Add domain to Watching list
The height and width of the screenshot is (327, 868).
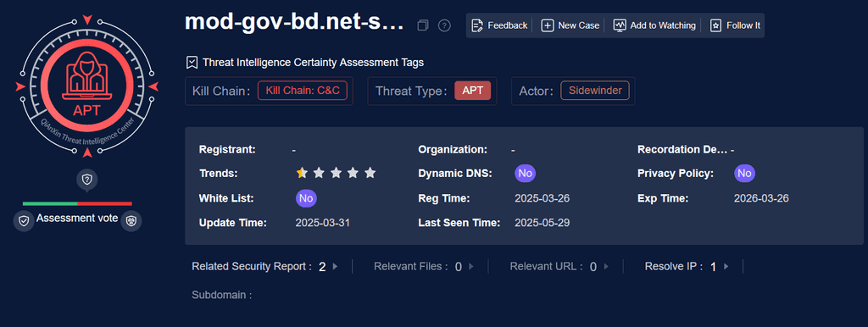654,25
